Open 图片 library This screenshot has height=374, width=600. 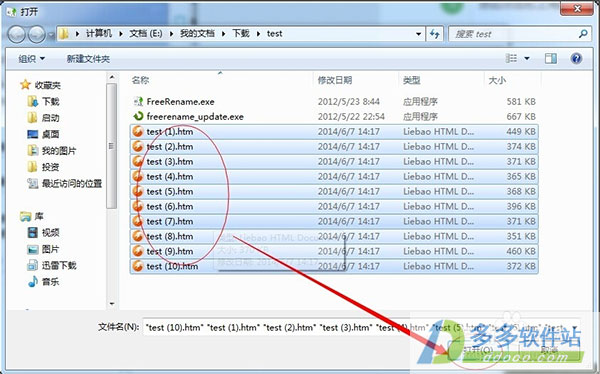pyautogui.click(x=50, y=249)
